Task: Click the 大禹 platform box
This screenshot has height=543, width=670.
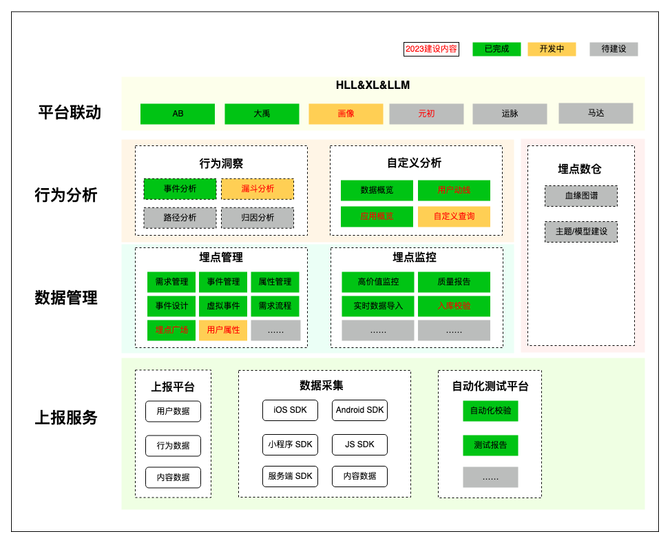Action: (262, 114)
